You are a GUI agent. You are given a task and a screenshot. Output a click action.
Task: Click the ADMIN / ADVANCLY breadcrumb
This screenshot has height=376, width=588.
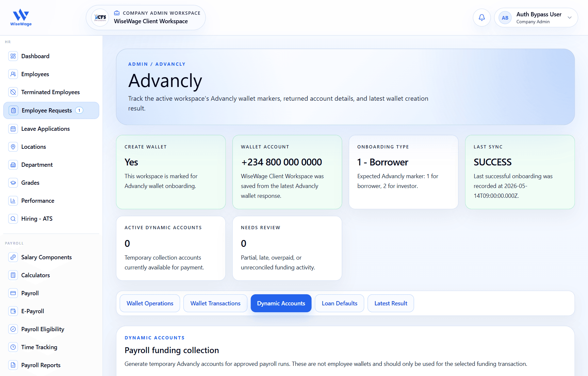click(x=157, y=64)
